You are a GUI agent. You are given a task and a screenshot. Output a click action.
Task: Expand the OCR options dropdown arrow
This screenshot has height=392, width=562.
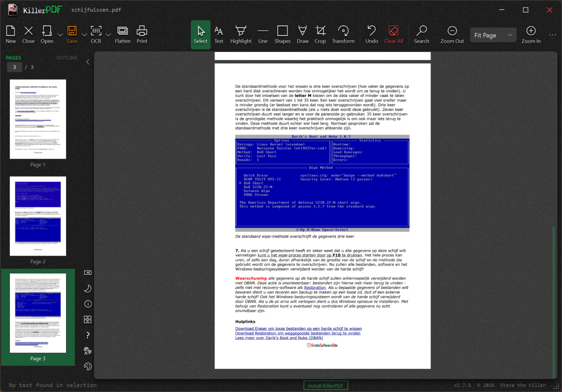[x=108, y=35]
